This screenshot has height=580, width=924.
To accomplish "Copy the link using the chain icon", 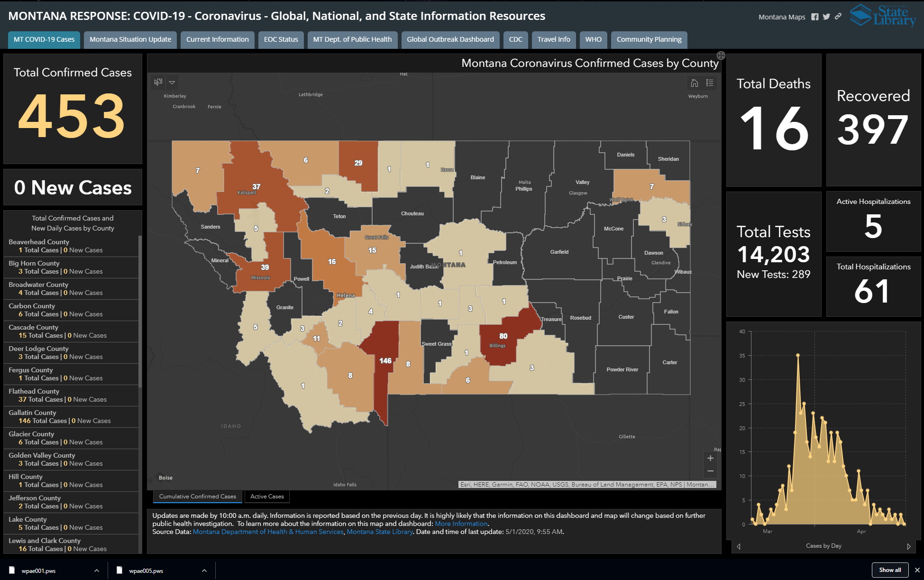I will (x=838, y=17).
